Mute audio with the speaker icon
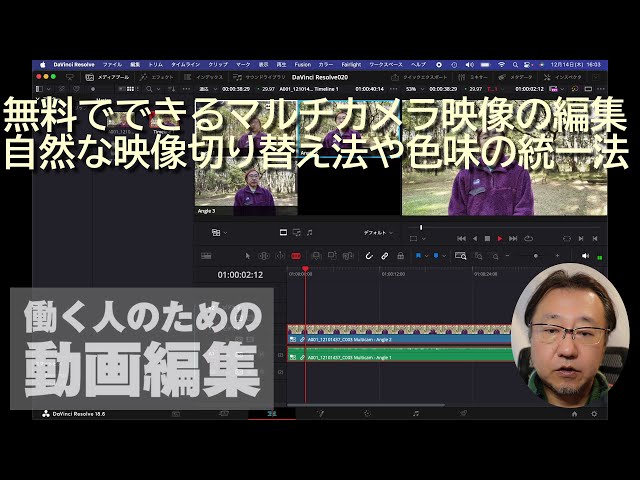This screenshot has width=640, height=480. 585,256
